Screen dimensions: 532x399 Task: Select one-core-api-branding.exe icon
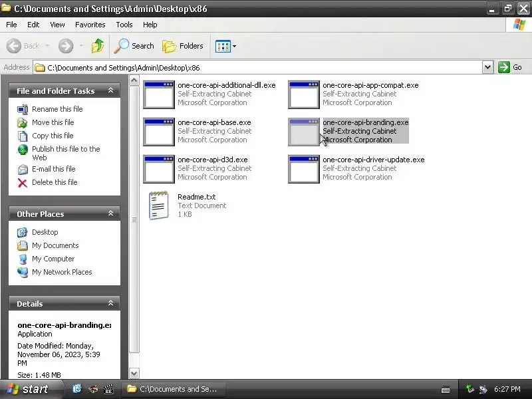click(304, 132)
